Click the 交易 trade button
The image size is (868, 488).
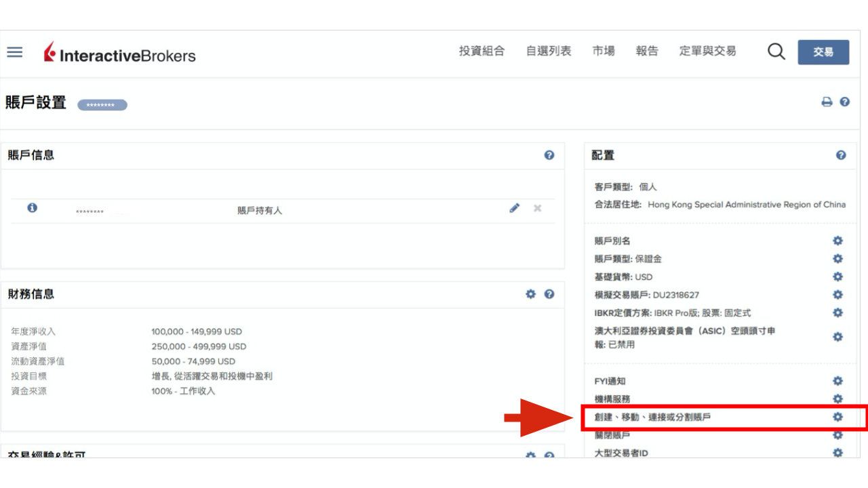823,52
